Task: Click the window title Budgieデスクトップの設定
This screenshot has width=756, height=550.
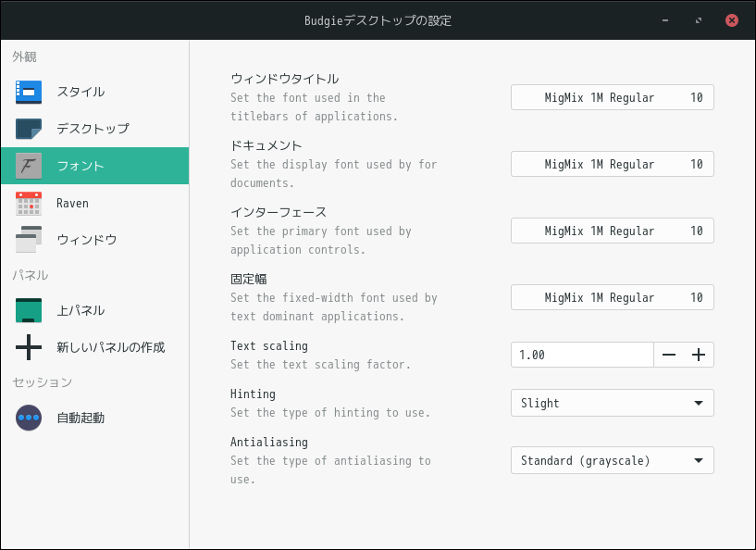Action: pyautogui.click(x=378, y=20)
